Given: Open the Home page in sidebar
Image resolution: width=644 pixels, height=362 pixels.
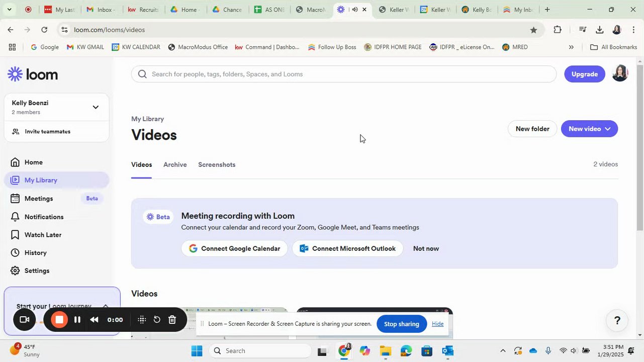Looking at the screenshot, I should click(x=56, y=162).
